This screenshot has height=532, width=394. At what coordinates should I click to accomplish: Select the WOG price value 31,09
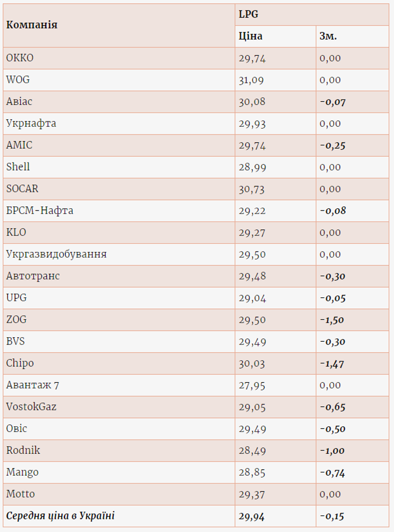point(251,80)
